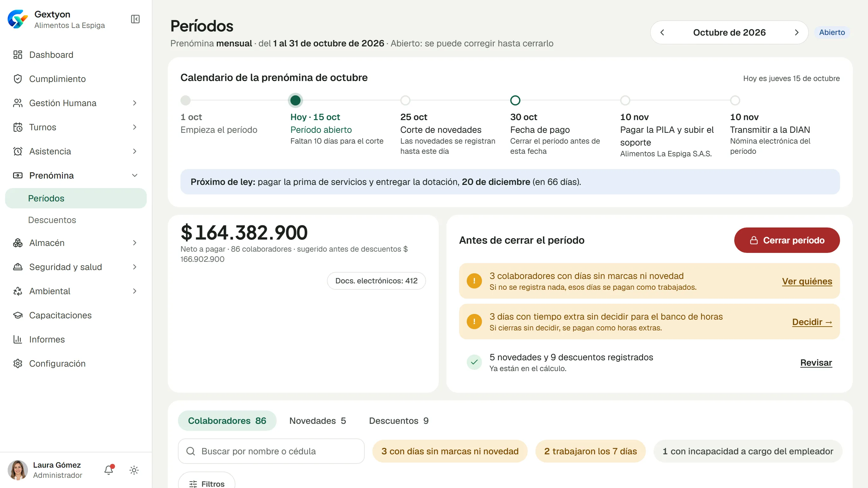
Task: Click the Cumplimiento shield icon
Action: [x=18, y=79]
